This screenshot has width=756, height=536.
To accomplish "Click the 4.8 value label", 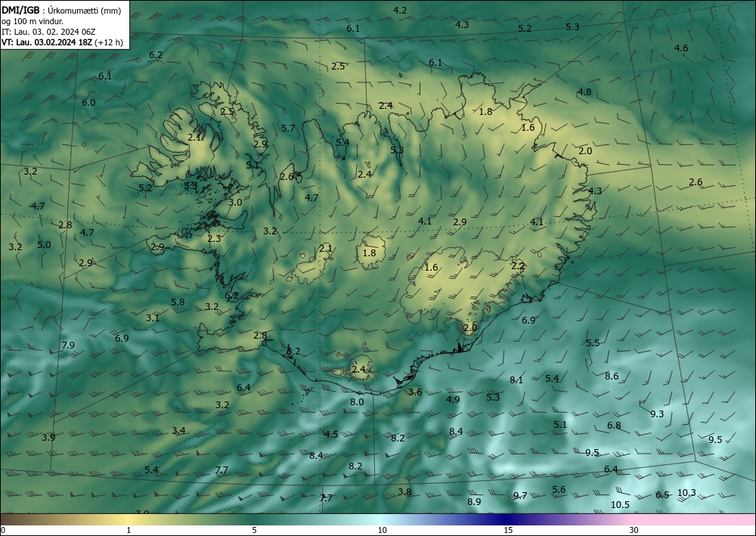I will (x=585, y=91).
